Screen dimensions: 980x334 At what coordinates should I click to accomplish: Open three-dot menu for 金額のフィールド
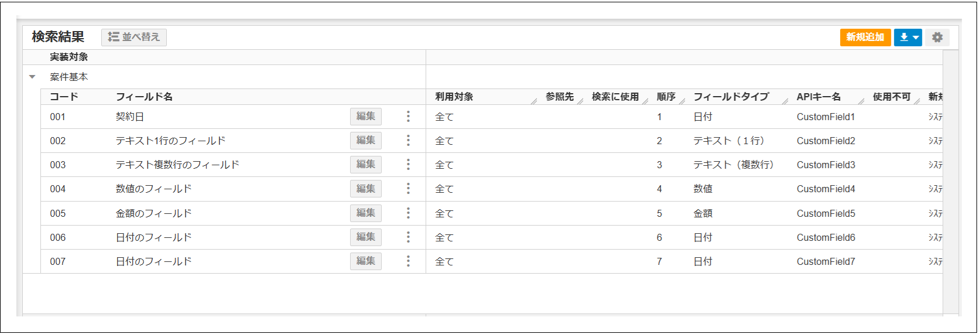point(408,213)
